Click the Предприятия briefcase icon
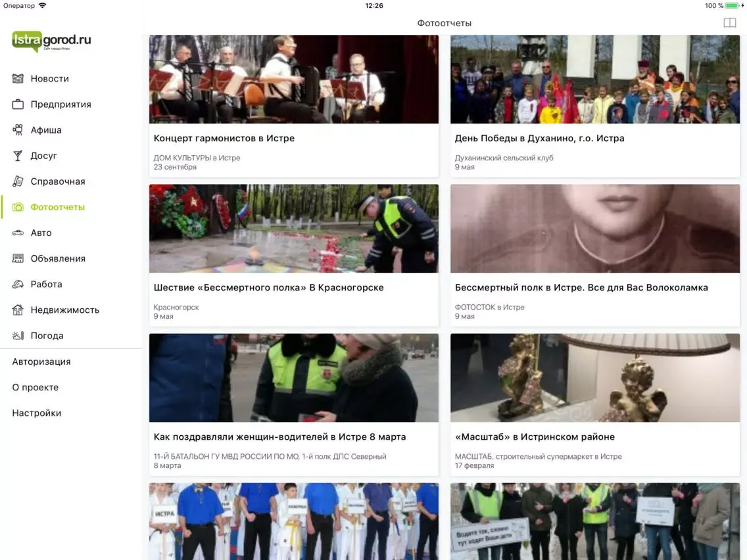 click(18, 105)
